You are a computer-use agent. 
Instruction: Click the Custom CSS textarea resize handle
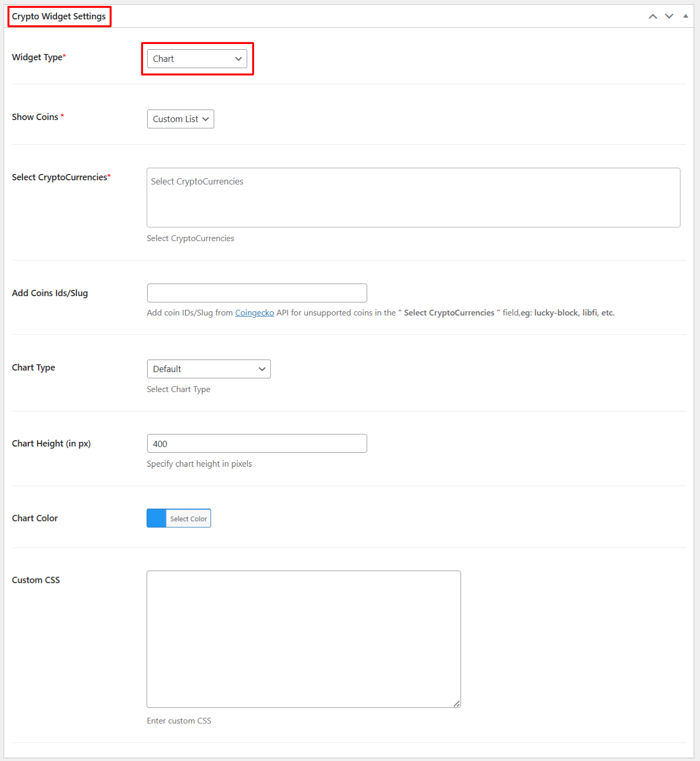tap(457, 704)
